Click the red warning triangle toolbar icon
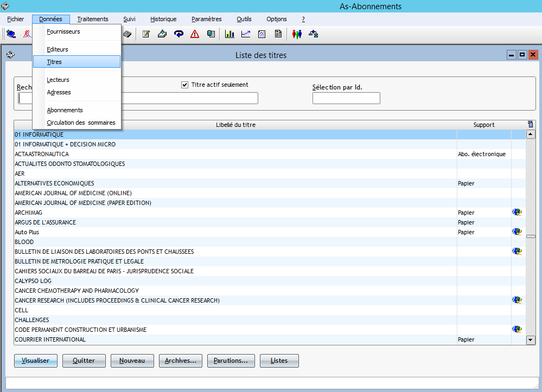Viewport: 542px width, 392px height. pyautogui.click(x=195, y=34)
